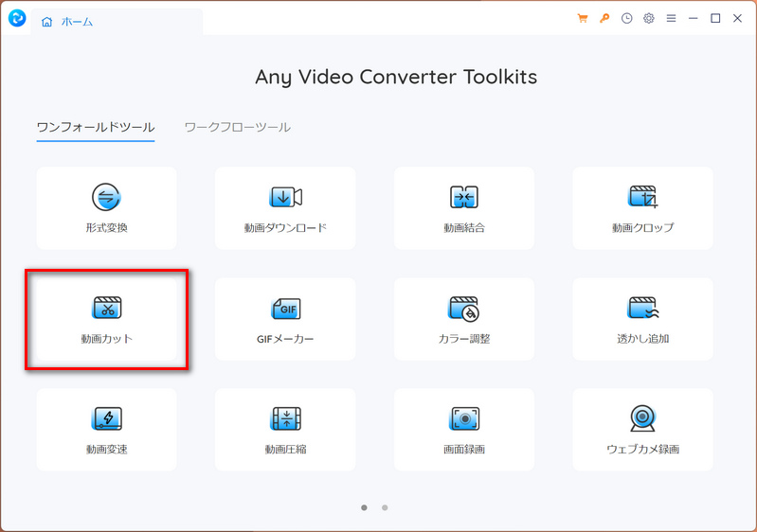The width and height of the screenshot is (757, 532).
Task: Open the 動画カット video cut tool
Action: [106, 319]
